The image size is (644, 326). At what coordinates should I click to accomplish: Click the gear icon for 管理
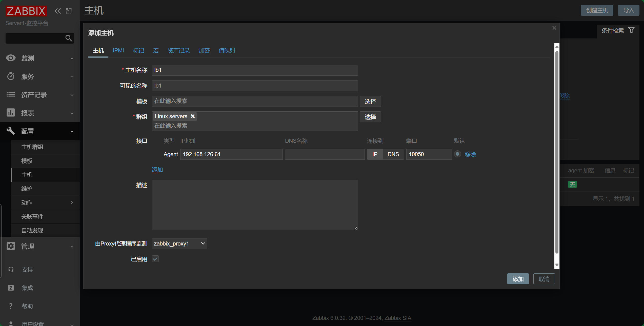pos(11,246)
